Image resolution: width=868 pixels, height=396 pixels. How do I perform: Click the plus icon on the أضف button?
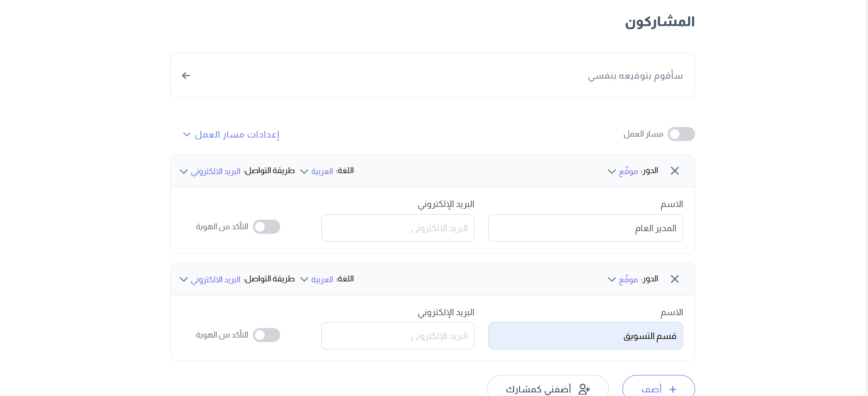tap(673, 389)
